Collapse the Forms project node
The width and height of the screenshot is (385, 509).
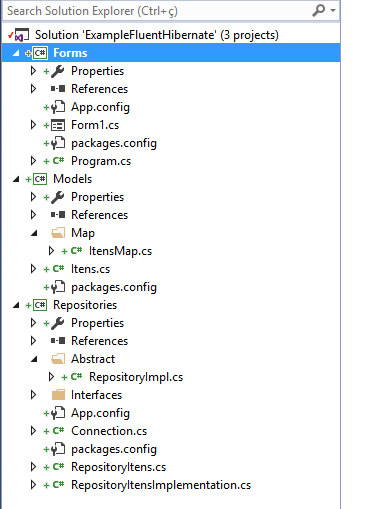click(x=16, y=53)
